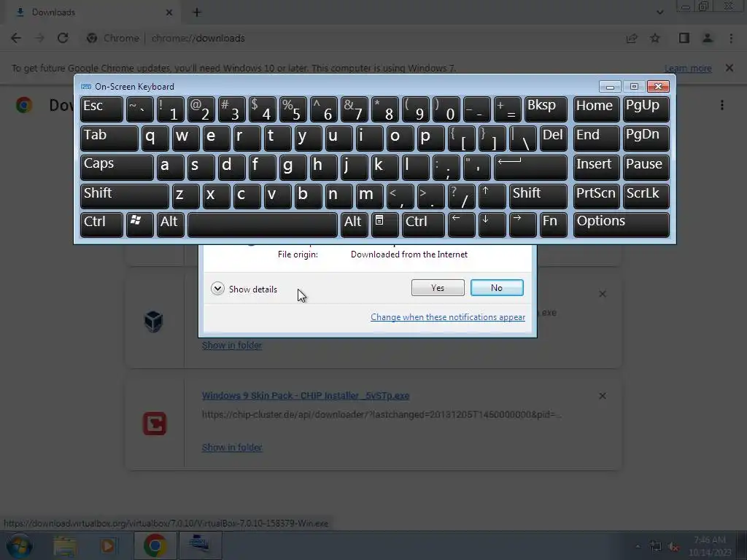Toggle the Fn key on keyboard
The width and height of the screenshot is (747, 560).
click(553, 225)
